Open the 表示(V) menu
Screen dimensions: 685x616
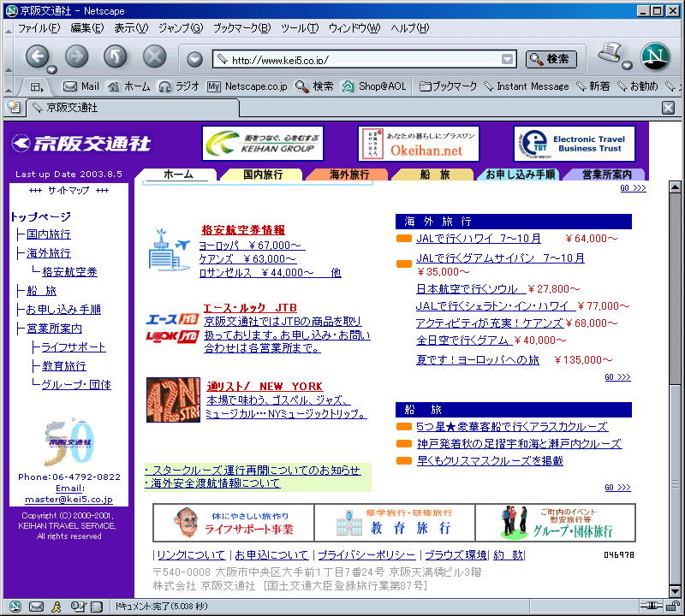131,28
